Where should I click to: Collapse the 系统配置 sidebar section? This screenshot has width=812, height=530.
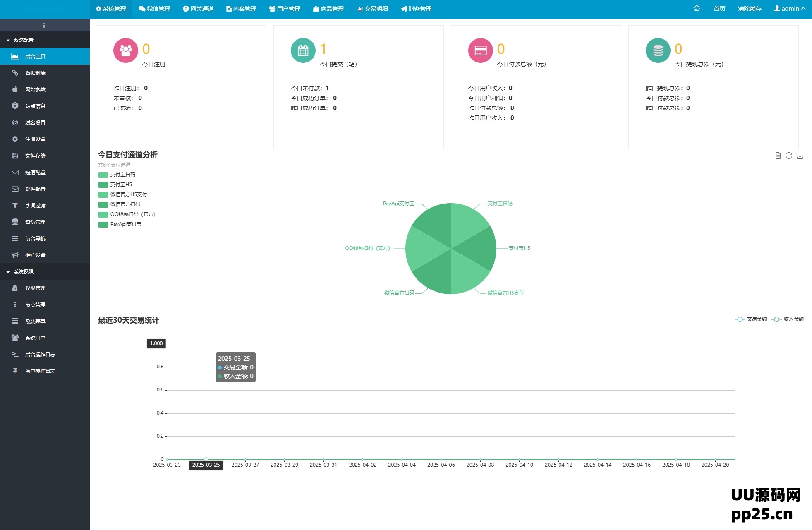23,40
